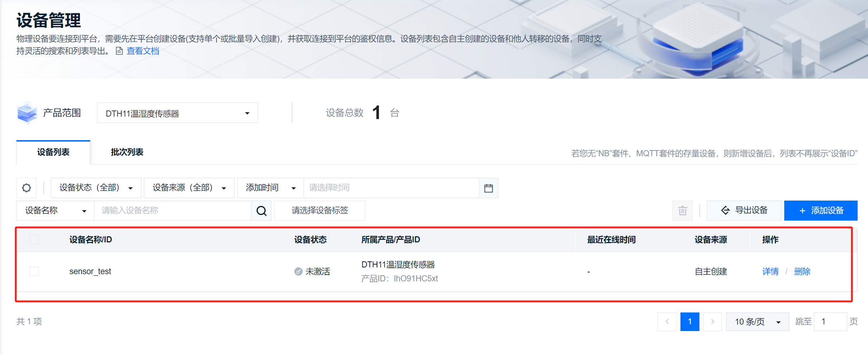Click the 操作 column header
The width and height of the screenshot is (868, 355).
click(770, 240)
